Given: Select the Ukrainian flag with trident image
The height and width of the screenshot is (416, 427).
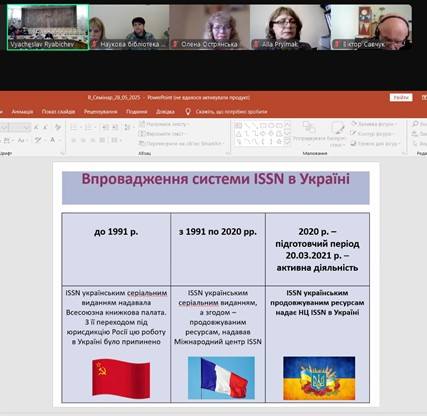Looking at the screenshot, I should click(319, 378).
